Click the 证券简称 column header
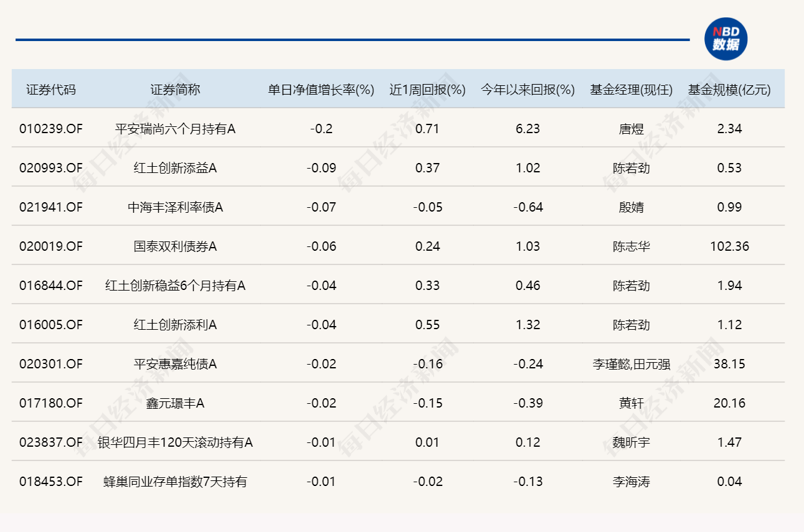The width and height of the screenshot is (804, 532). (x=175, y=90)
